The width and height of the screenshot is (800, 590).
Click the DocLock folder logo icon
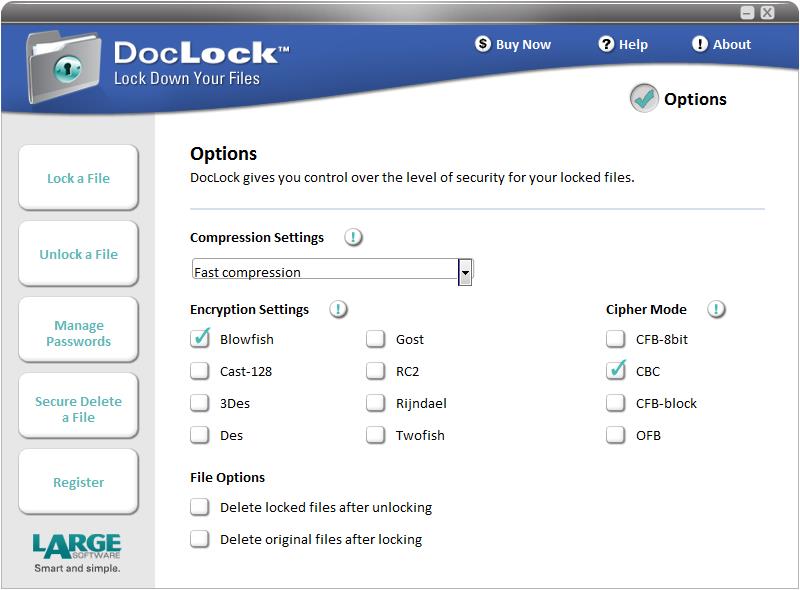click(x=64, y=66)
